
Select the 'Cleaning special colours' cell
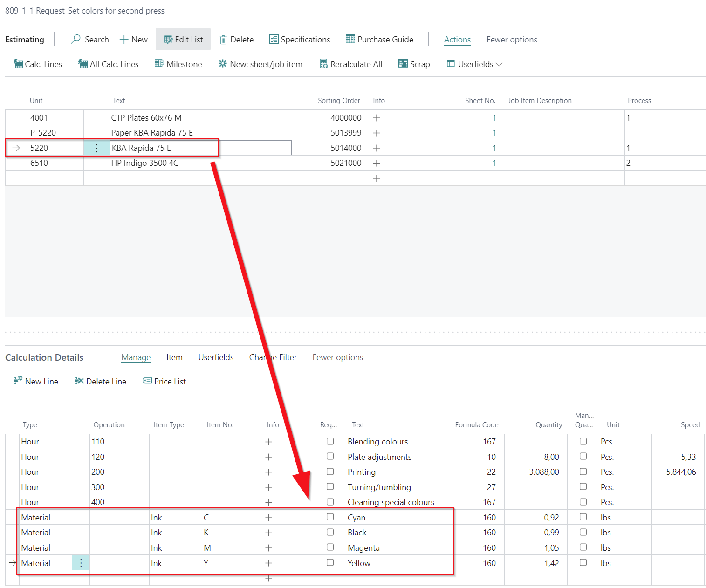395,502
